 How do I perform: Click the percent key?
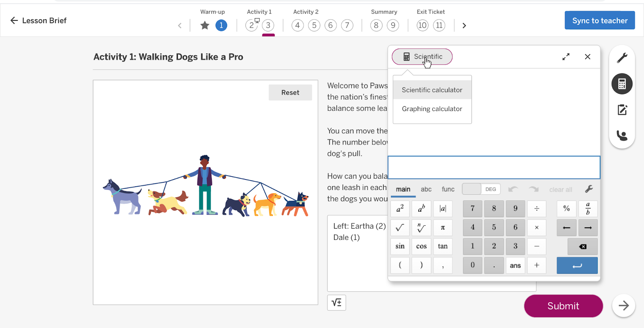[566, 208]
